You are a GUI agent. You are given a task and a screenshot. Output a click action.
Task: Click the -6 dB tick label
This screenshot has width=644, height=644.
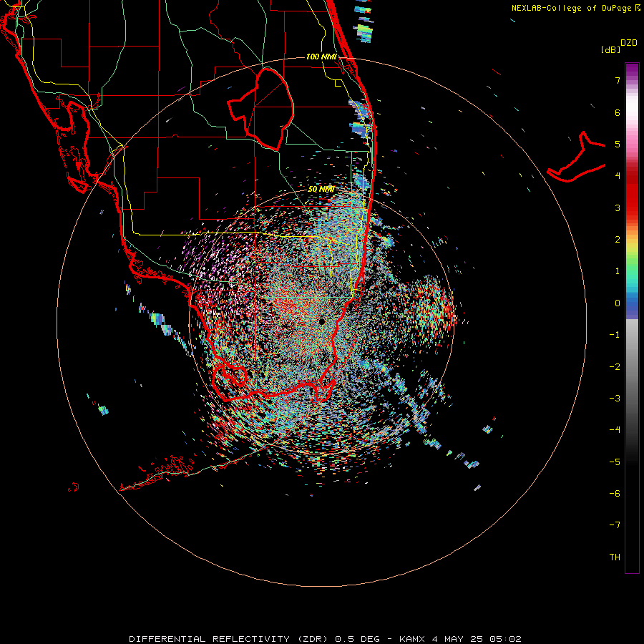pyautogui.click(x=615, y=493)
